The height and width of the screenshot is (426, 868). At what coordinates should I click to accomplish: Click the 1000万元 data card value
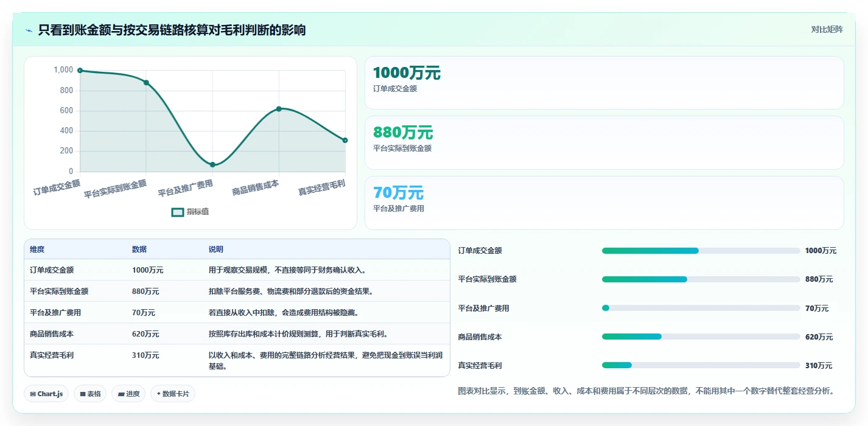407,74
